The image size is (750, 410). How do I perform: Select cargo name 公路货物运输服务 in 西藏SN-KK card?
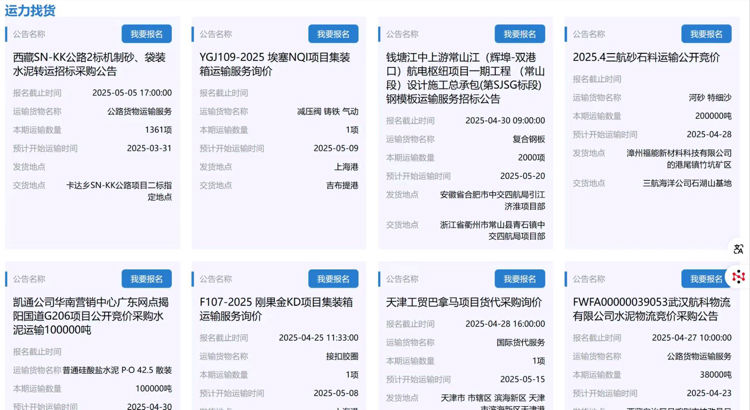tap(139, 111)
